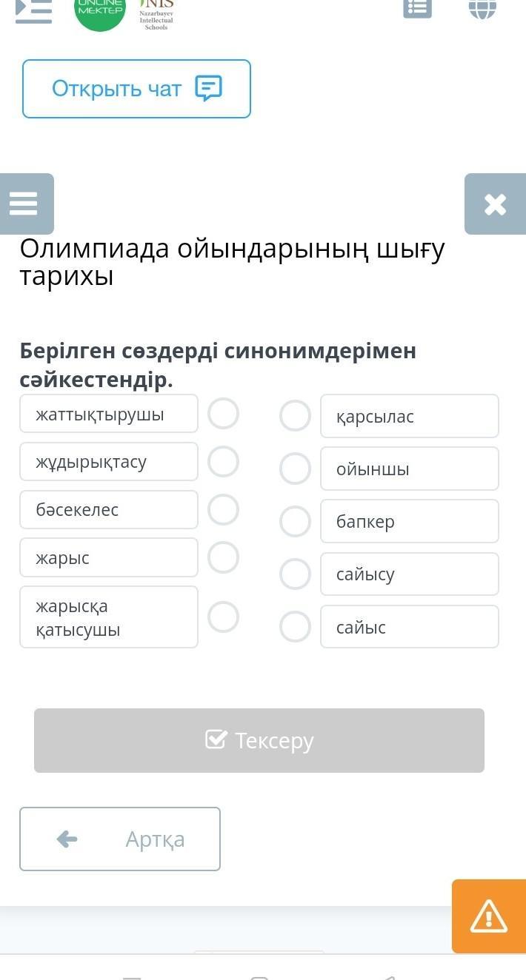526x980 pixels.
Task: Open the hamburger side menu
Action: click(24, 204)
